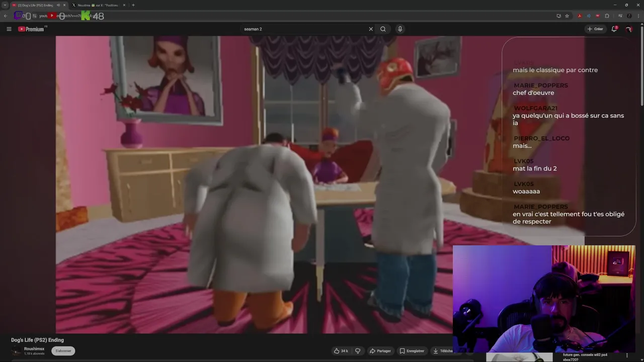Click chat message 'mais le classique par contre'
Image resolution: width=644 pixels, height=362 pixels.
click(555, 70)
